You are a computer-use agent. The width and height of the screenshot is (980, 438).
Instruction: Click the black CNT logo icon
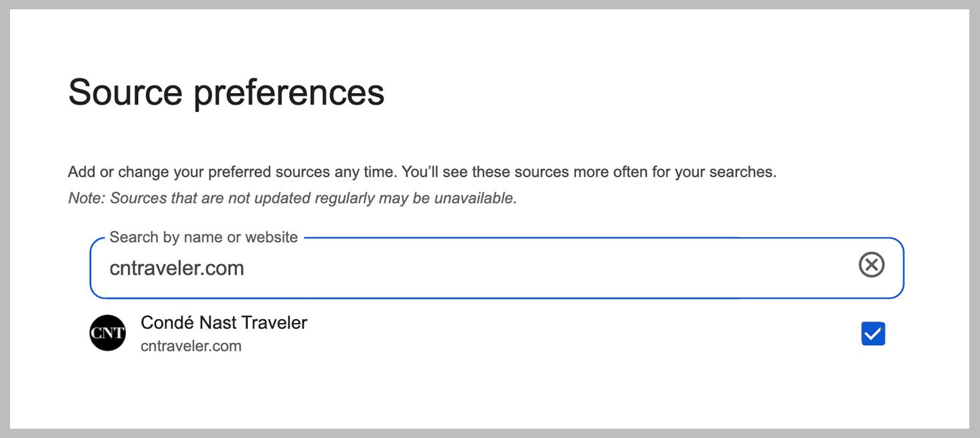pyautogui.click(x=108, y=333)
